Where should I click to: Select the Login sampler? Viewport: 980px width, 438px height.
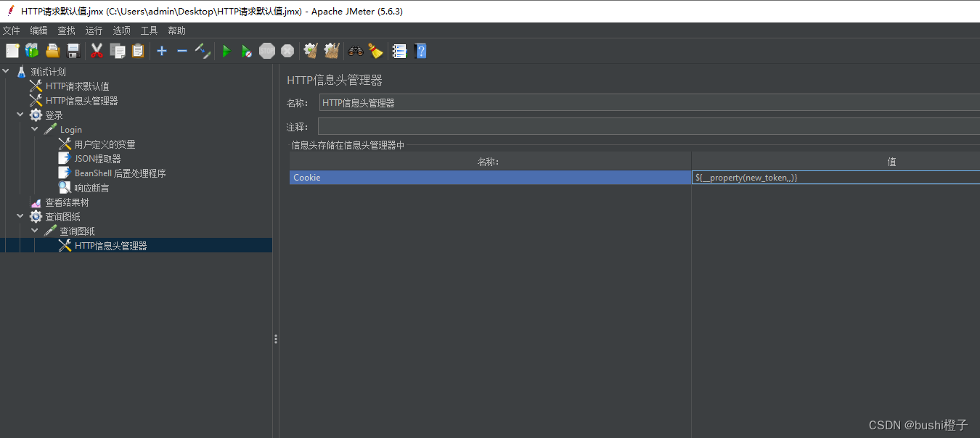(x=71, y=130)
